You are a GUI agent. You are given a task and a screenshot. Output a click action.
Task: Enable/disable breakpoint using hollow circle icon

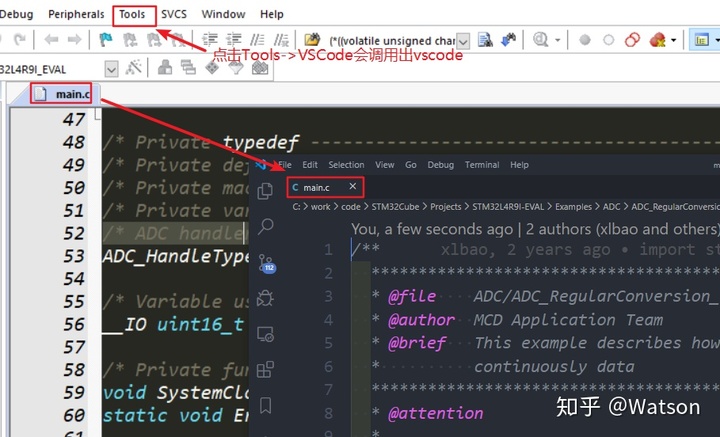608,40
